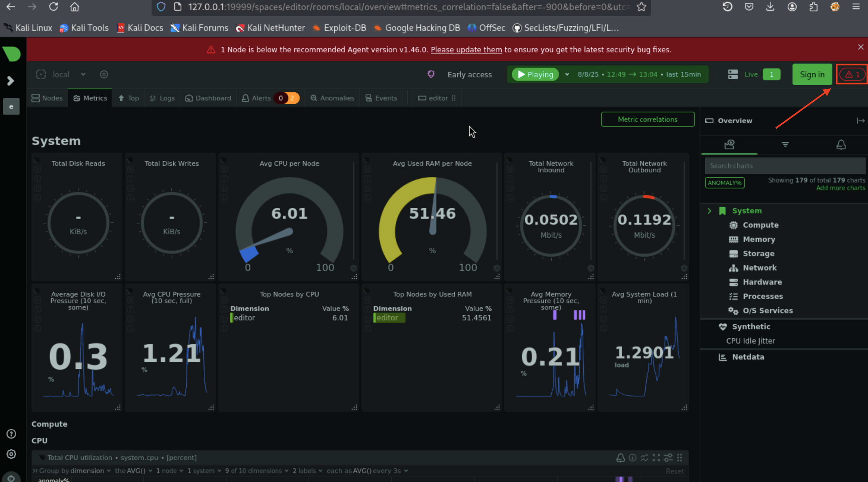
Task: Open room settings gear next to local
Action: 104,74
